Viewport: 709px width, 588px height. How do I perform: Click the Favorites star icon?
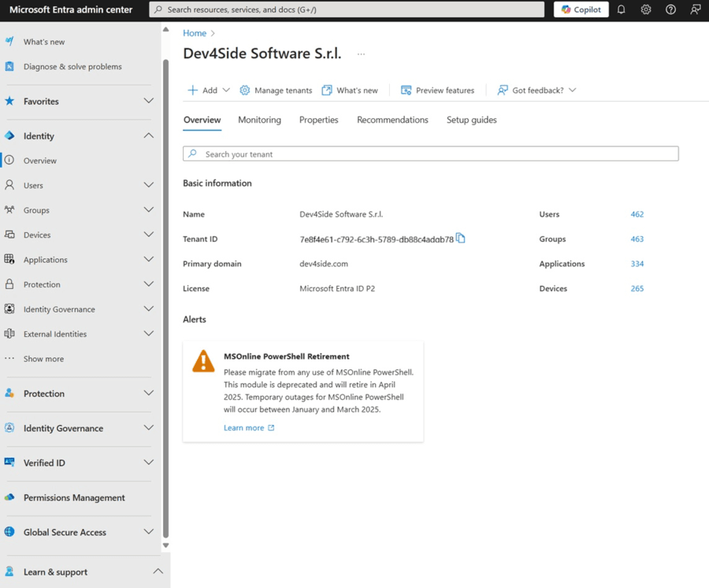click(9, 101)
